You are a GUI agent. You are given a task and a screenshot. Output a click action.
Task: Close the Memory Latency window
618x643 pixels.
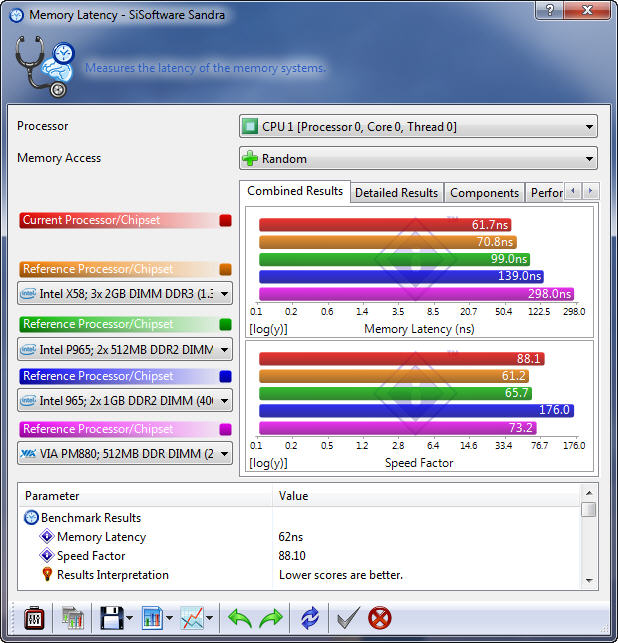click(x=587, y=10)
